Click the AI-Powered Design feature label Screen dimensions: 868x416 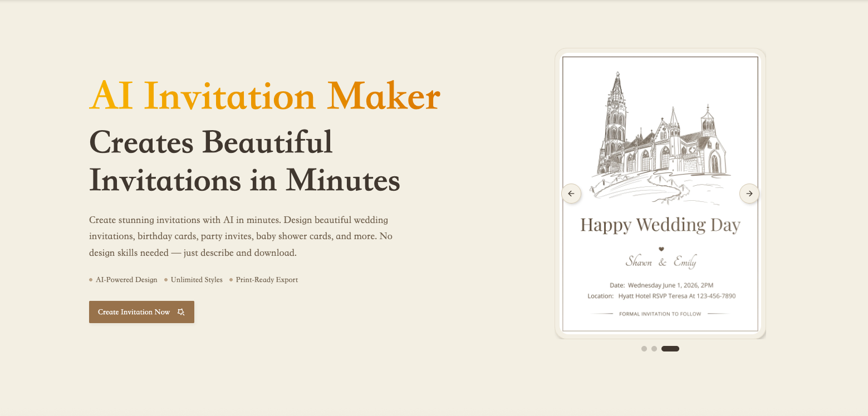point(126,280)
